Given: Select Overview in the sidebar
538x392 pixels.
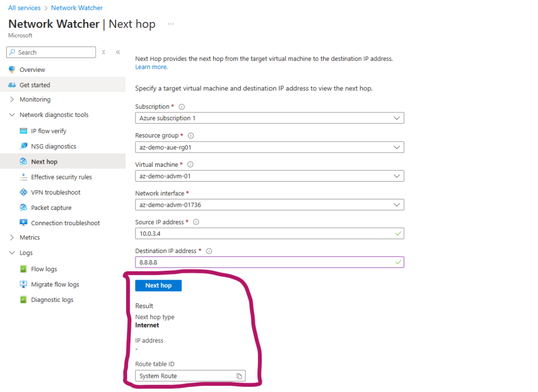Looking at the screenshot, I should click(32, 70).
